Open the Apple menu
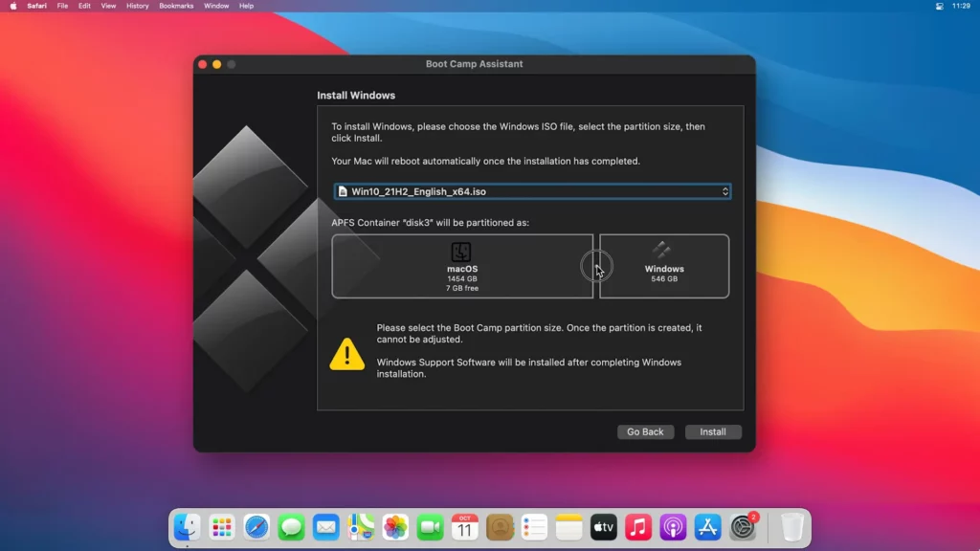 (13, 7)
